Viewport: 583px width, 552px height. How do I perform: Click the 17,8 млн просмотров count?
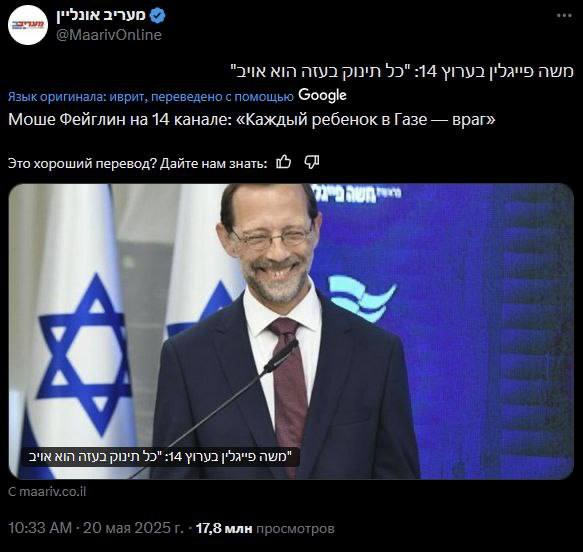[x=265, y=528]
